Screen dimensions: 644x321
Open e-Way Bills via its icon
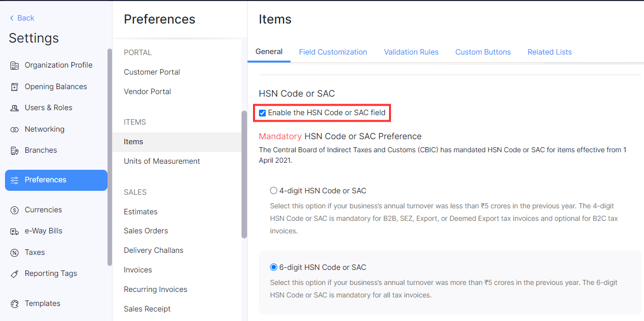[x=14, y=230]
